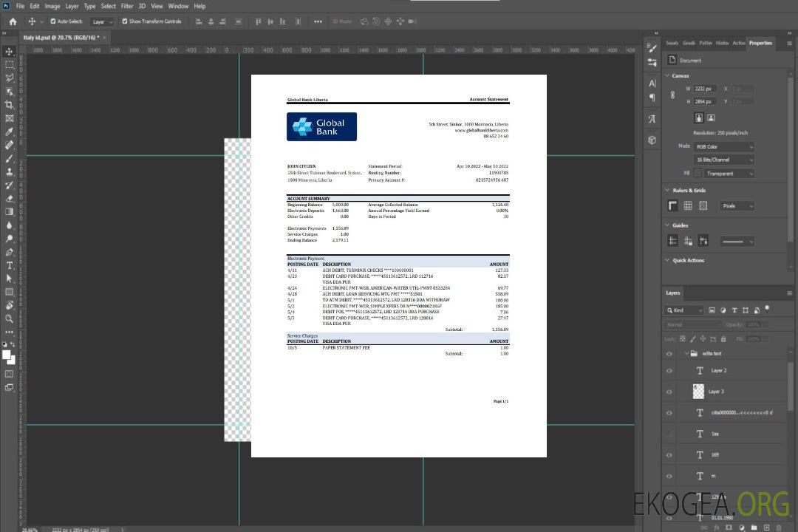Image resolution: width=798 pixels, height=532 pixels.
Task: Select the Crop tool
Action: [x=10, y=105]
